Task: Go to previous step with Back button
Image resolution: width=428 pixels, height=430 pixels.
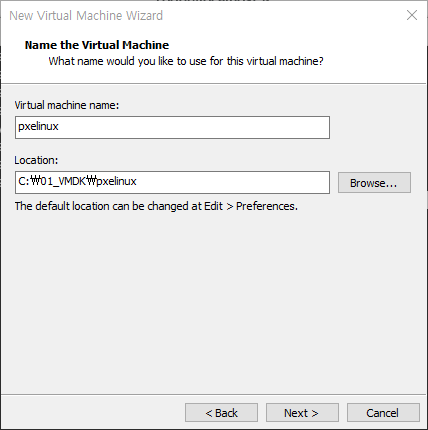Action: 221,413
